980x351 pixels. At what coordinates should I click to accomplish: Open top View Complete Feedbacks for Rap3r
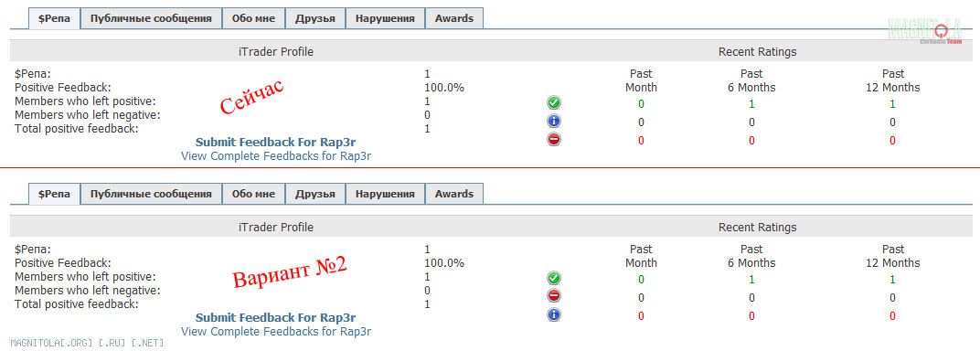pyautogui.click(x=276, y=156)
